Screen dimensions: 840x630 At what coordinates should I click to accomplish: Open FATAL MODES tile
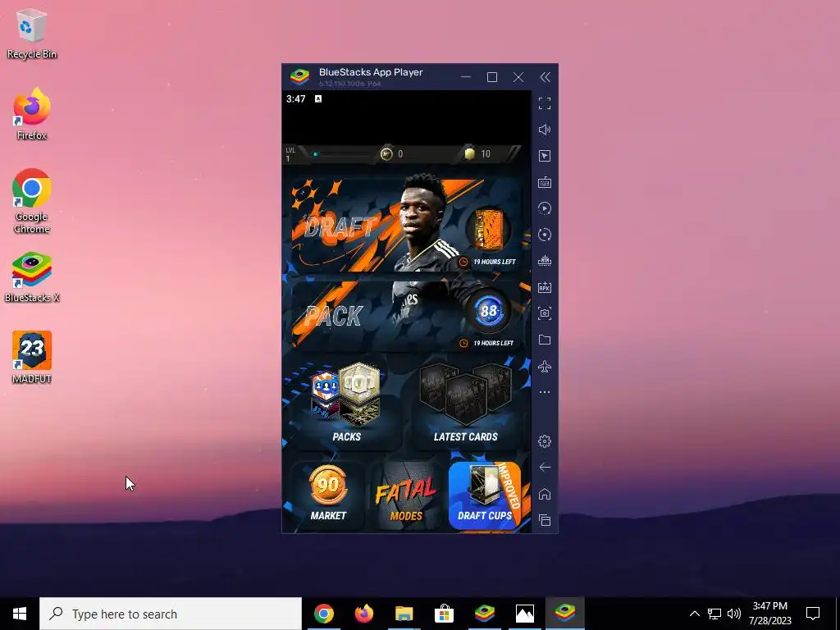click(406, 495)
